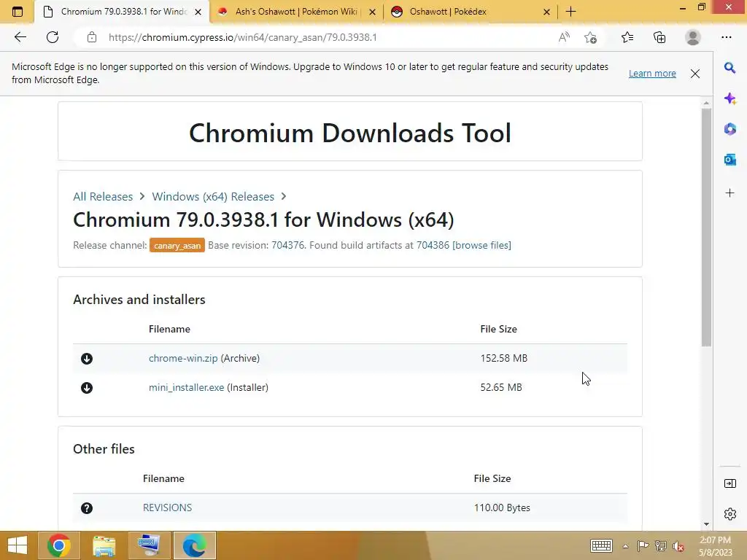Open the REVISIONS file link
This screenshot has height=560, width=747.
[x=167, y=507]
